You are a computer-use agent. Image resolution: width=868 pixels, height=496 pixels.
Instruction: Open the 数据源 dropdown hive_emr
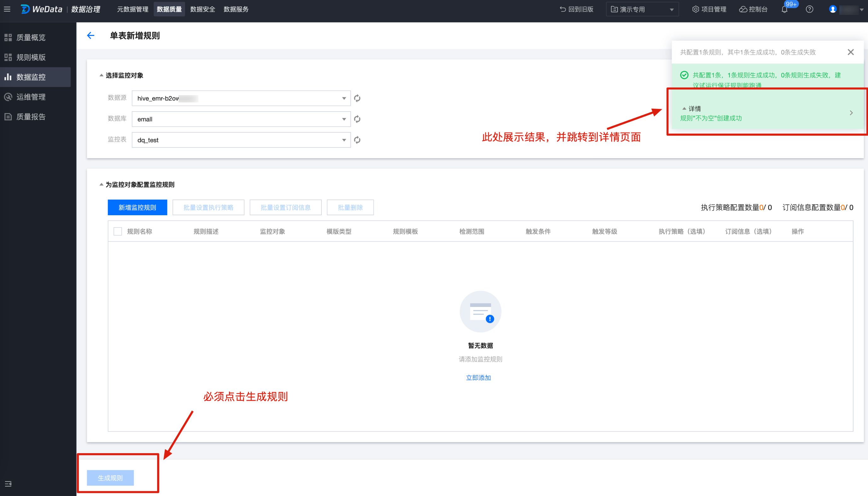coord(241,98)
